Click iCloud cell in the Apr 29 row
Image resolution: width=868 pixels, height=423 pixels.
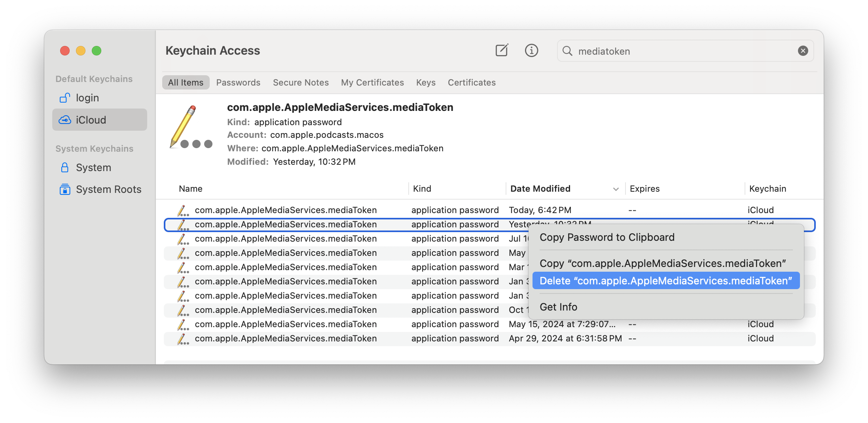click(760, 338)
